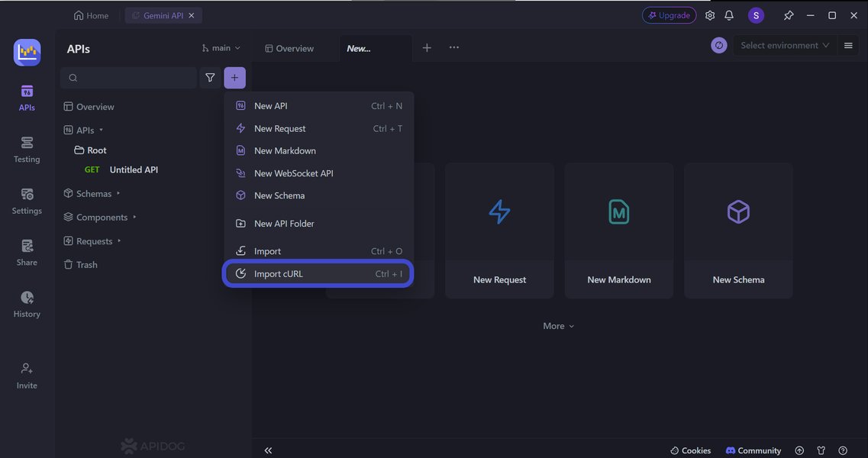Screen dimensions: 868x458
Task: Switch to the Overview tab
Action: pos(289,48)
